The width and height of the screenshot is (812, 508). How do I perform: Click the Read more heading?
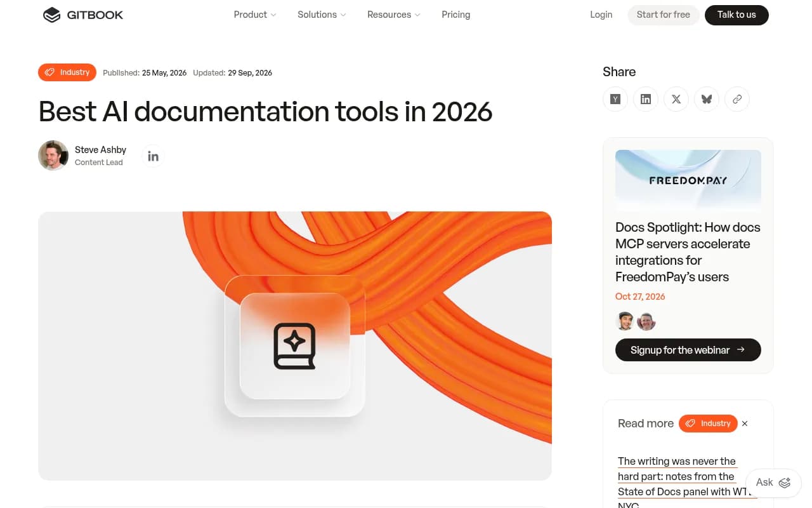(646, 424)
